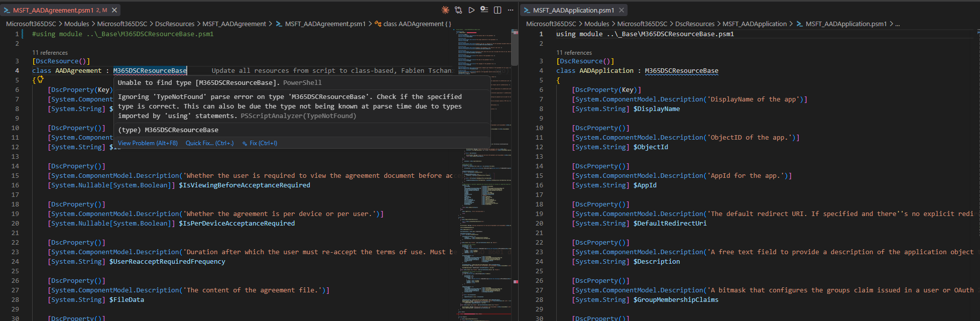Run the PowerShell script with the play icon
Screen dimensions: 980x321
click(x=471, y=10)
